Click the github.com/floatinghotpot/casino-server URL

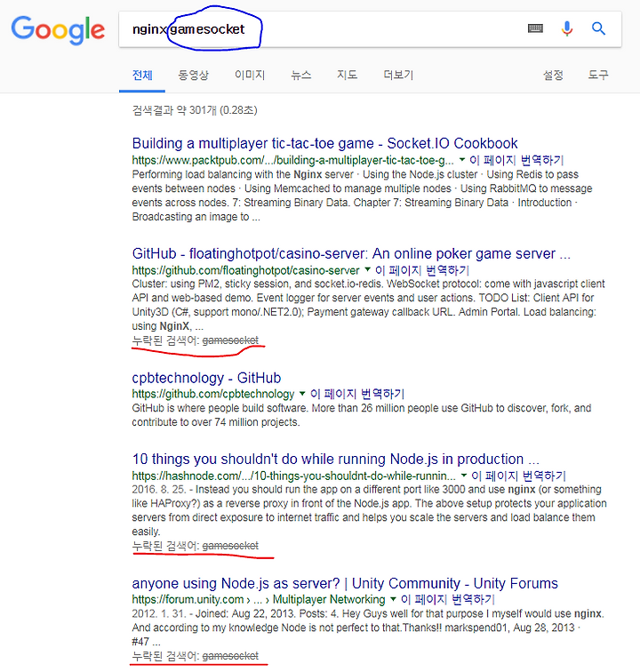pos(245,270)
